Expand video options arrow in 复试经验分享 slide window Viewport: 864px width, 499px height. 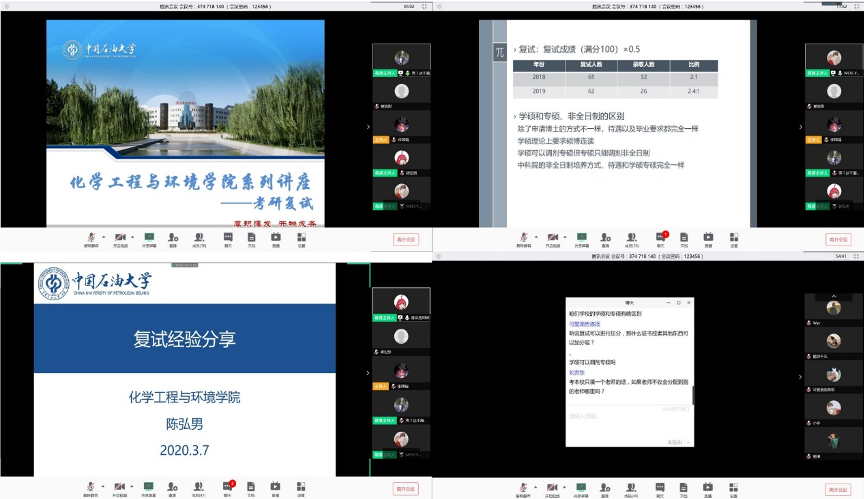[132, 487]
